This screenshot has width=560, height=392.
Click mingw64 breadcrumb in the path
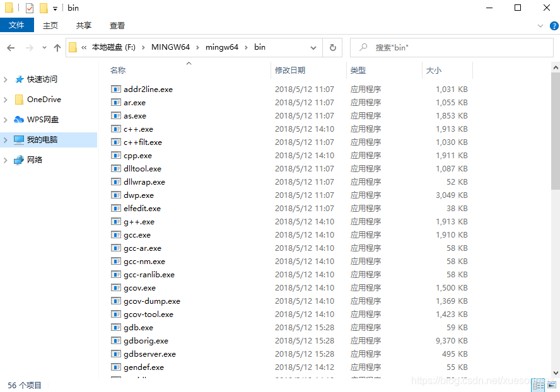(221, 47)
